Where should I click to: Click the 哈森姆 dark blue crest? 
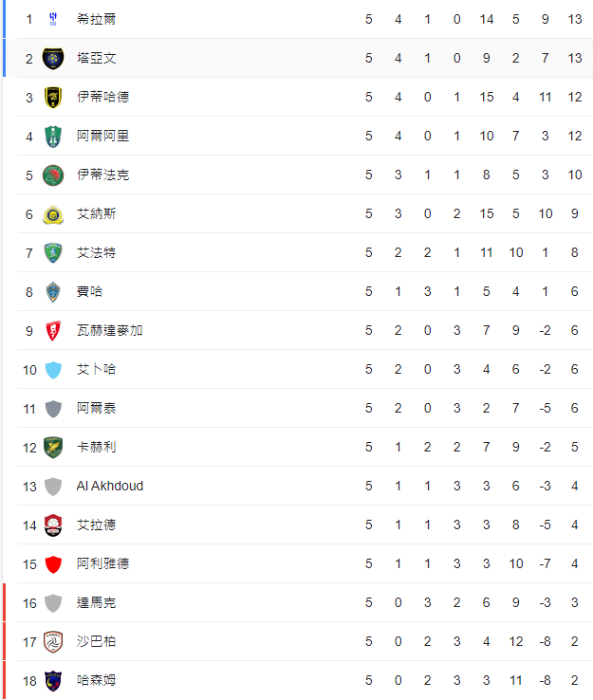click(53, 680)
